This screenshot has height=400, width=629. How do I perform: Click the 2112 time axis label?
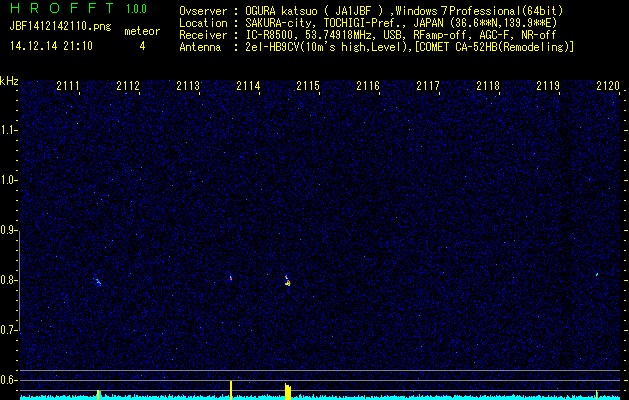[128, 86]
